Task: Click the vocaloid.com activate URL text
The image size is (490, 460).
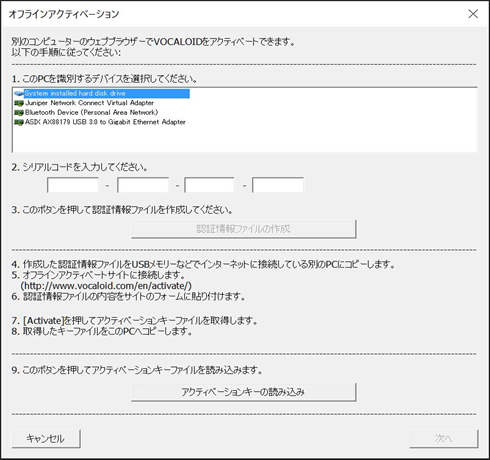Action: (x=106, y=286)
